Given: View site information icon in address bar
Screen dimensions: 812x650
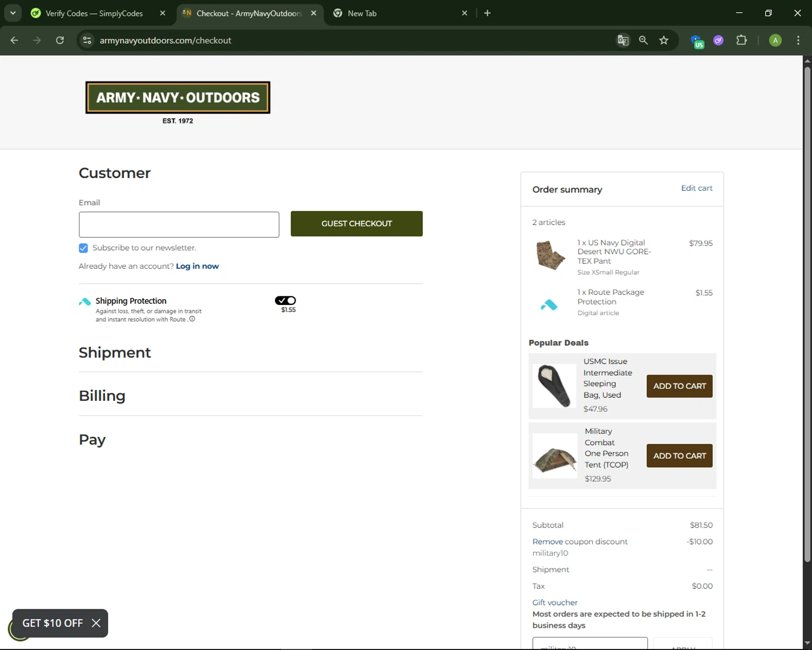Looking at the screenshot, I should [x=87, y=40].
